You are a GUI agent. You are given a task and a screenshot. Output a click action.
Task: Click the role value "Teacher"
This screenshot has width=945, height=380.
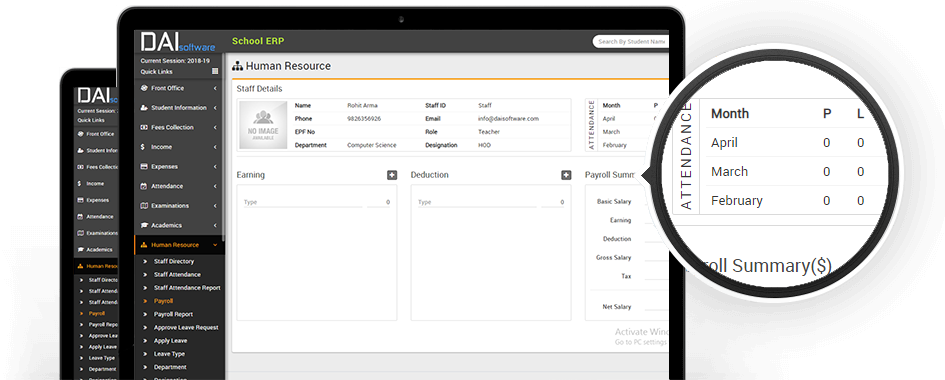[488, 132]
